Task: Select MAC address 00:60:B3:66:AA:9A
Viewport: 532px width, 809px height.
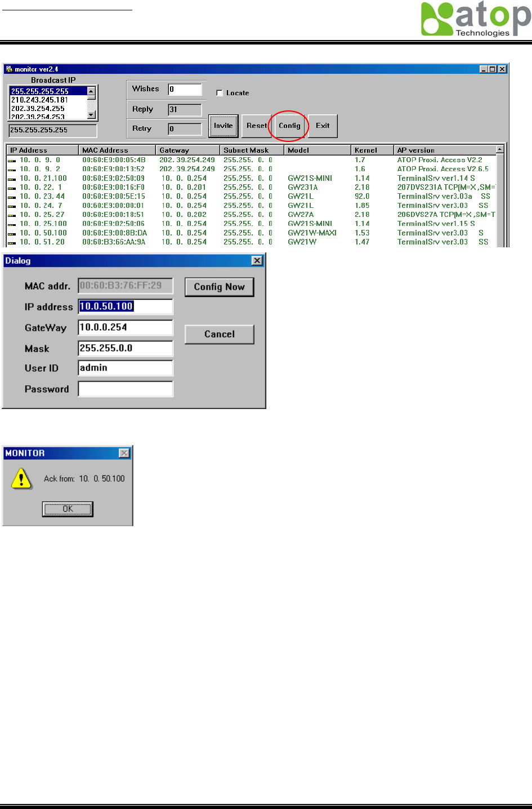Action: [114, 242]
